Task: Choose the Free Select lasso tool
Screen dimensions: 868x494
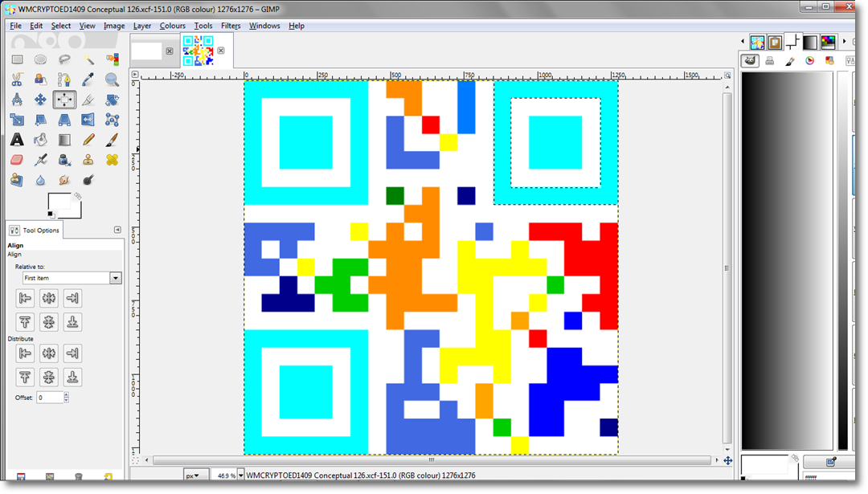Action: click(64, 59)
